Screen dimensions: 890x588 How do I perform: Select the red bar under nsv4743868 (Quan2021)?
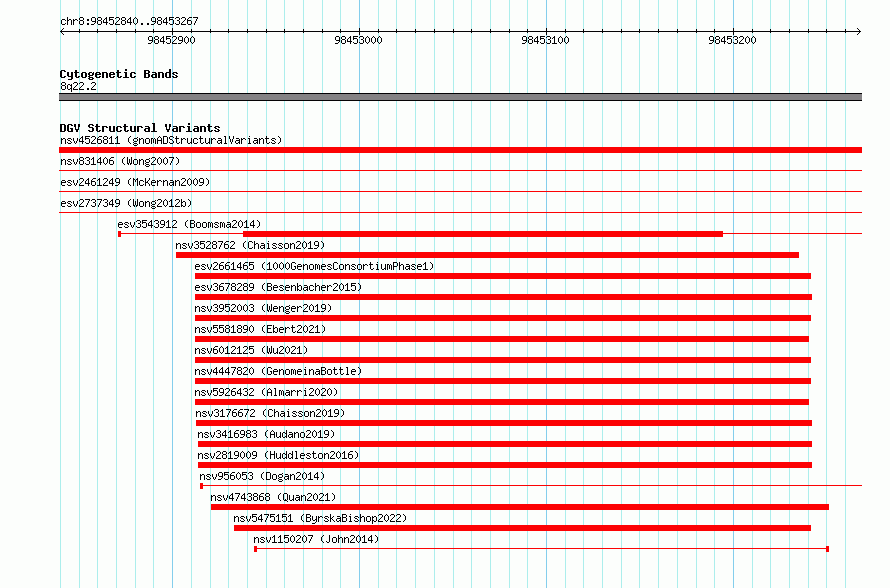[x=520, y=507]
